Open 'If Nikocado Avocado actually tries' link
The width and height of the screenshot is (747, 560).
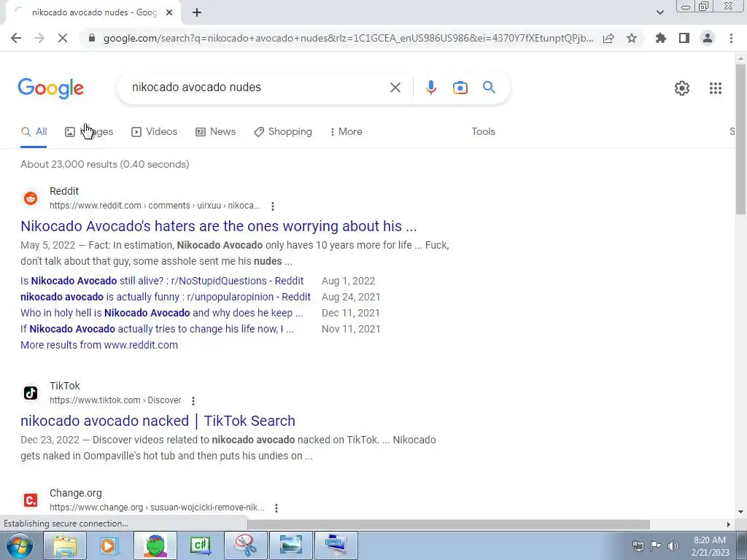point(158,329)
